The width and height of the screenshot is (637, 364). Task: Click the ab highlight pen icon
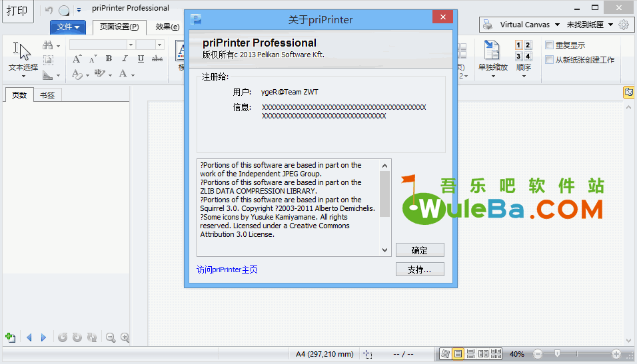pos(99,73)
